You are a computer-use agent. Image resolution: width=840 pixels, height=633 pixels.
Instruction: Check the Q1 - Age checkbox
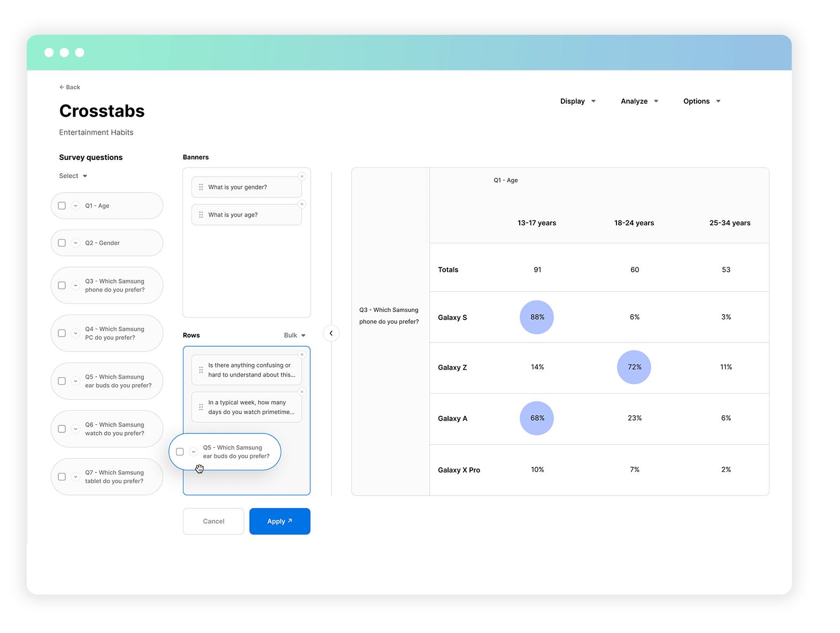tap(62, 205)
